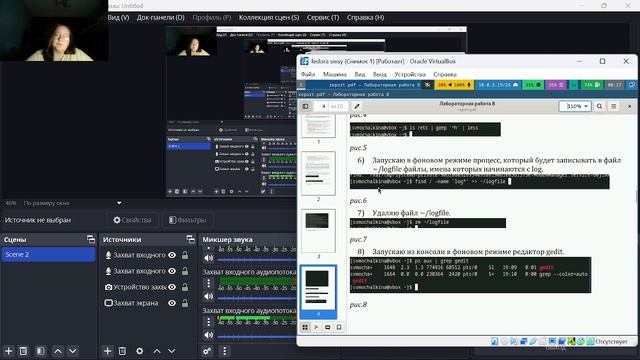Open the Справка (H) menu in OBS
Screen dimensions: 640x360
point(365,18)
